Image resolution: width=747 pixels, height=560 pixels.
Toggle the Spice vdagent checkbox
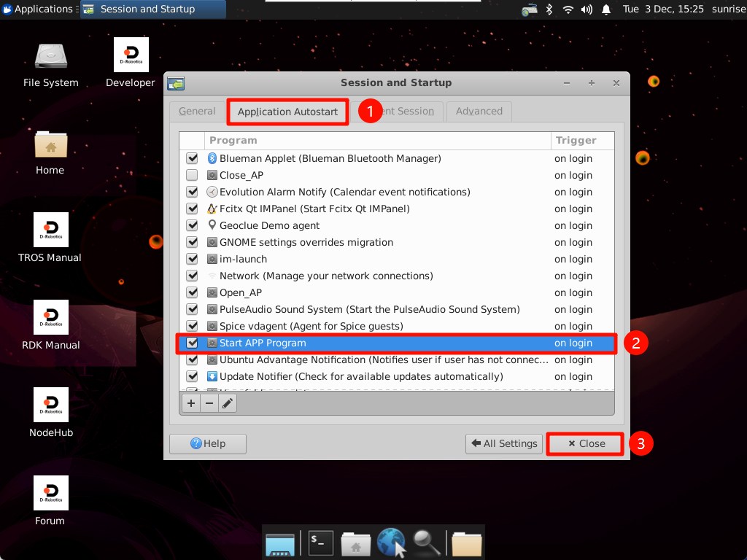pyautogui.click(x=192, y=326)
